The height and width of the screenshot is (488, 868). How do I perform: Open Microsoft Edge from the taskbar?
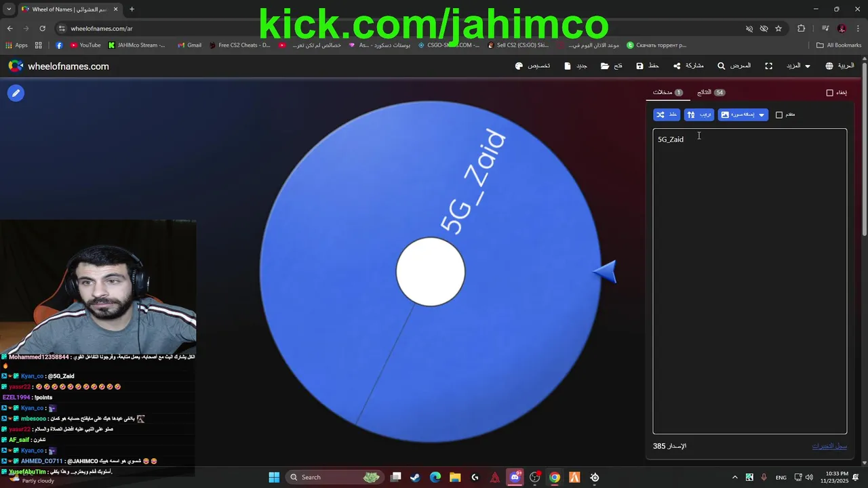pyautogui.click(x=435, y=477)
